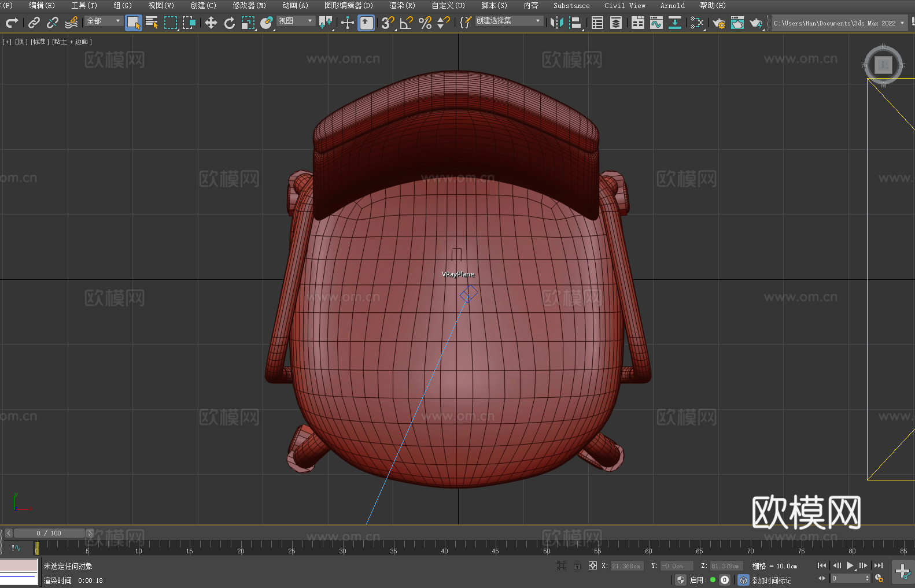Toggle the Layer Explorer icon

(x=616, y=23)
